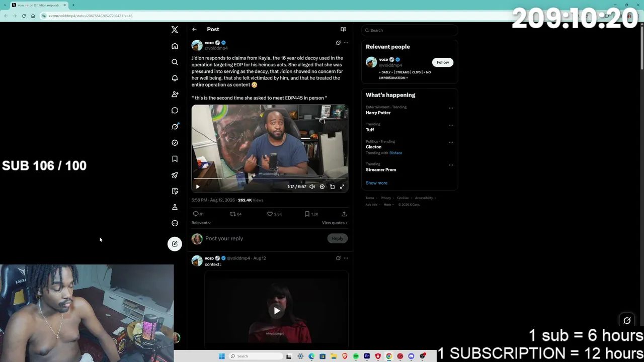
Task: Open Explore search in the sidebar
Action: tap(175, 62)
